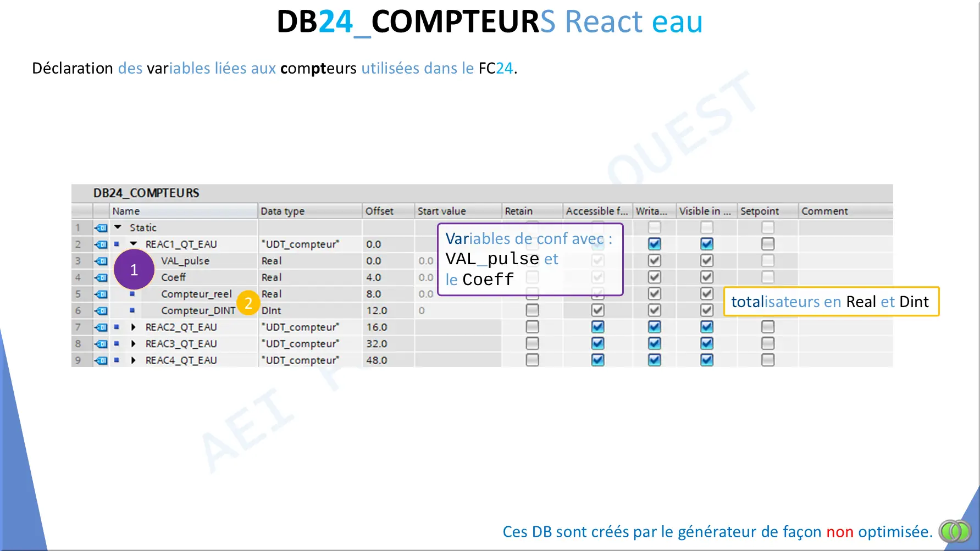Toggle Setpoint checkbox for REAC2_QT_EAU
Image resolution: width=980 pixels, height=551 pixels.
[768, 327]
